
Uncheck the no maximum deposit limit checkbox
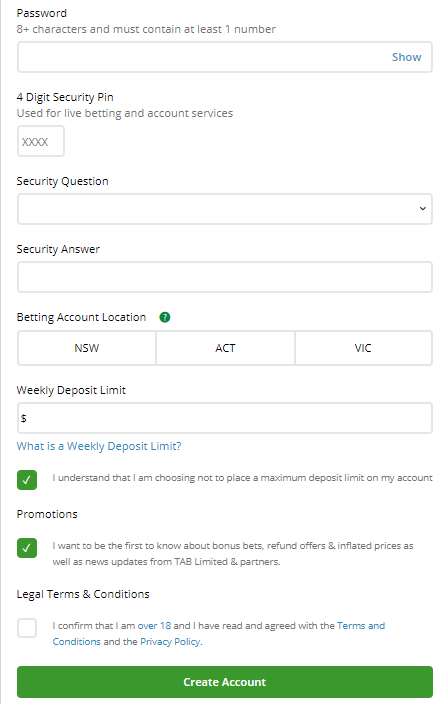[27, 480]
